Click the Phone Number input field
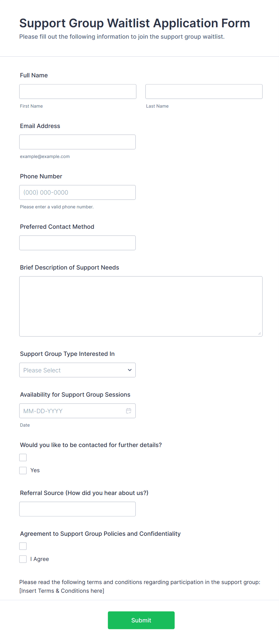Viewport: 279px width, 644px height. point(77,192)
